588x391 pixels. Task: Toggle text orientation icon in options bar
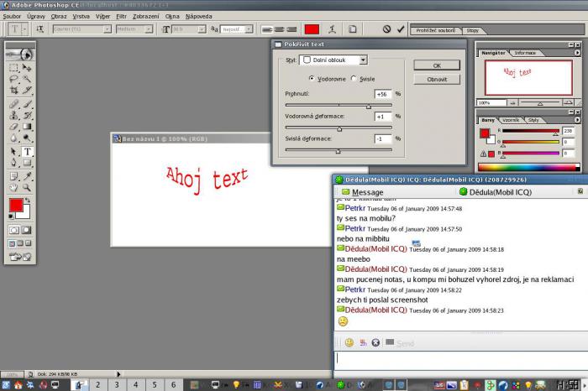click(39, 29)
